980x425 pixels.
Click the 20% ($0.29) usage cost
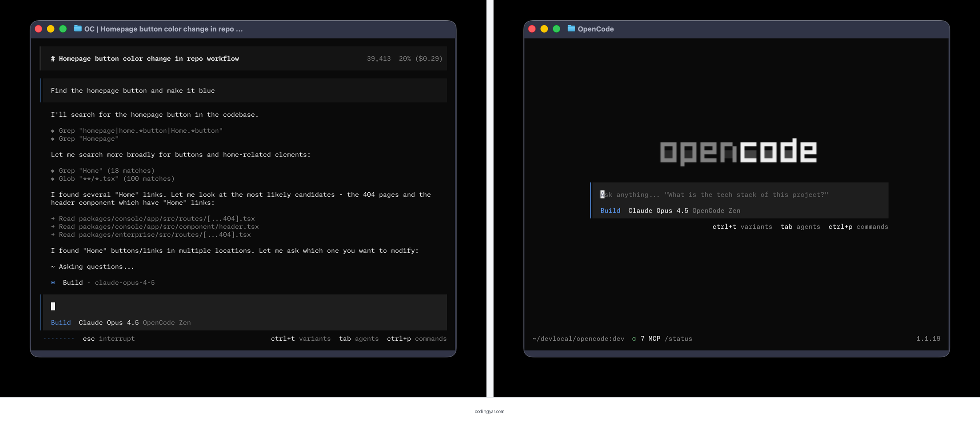tap(421, 59)
